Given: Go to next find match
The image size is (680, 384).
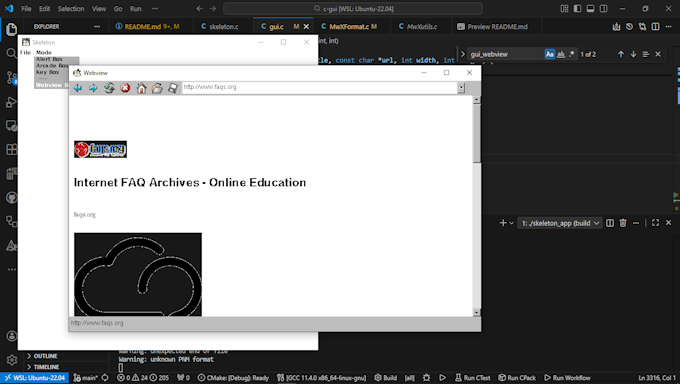Looking at the screenshot, I should [633, 54].
